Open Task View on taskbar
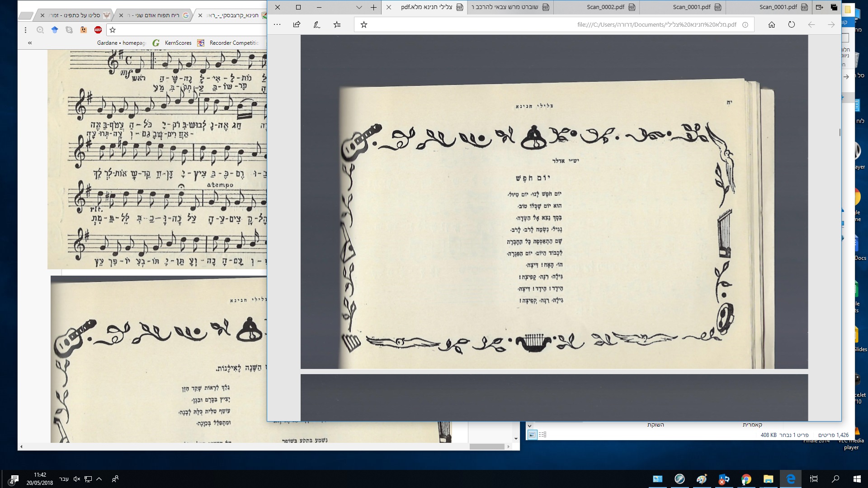Screen dimensions: 868x488 point(814,479)
